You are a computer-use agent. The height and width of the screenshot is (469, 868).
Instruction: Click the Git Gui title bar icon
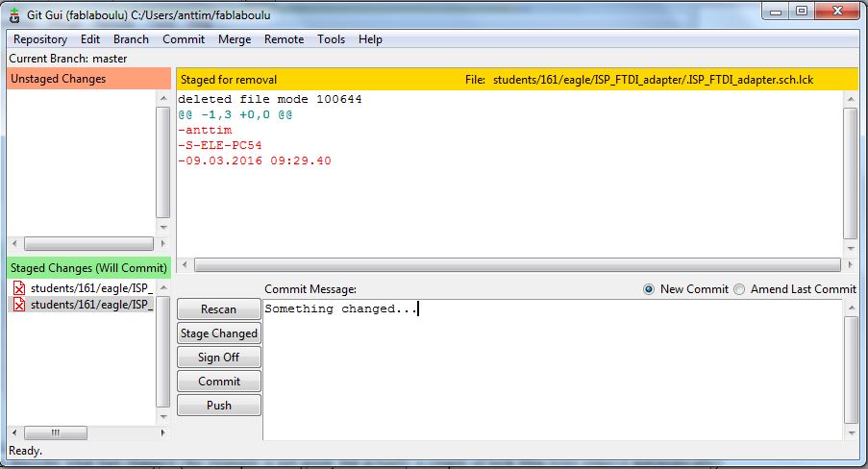pos(13,15)
